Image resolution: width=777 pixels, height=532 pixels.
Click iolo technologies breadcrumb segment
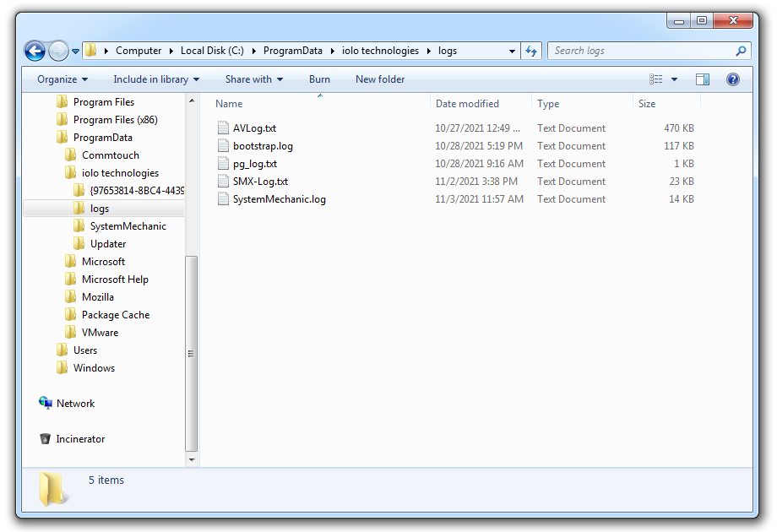380,51
